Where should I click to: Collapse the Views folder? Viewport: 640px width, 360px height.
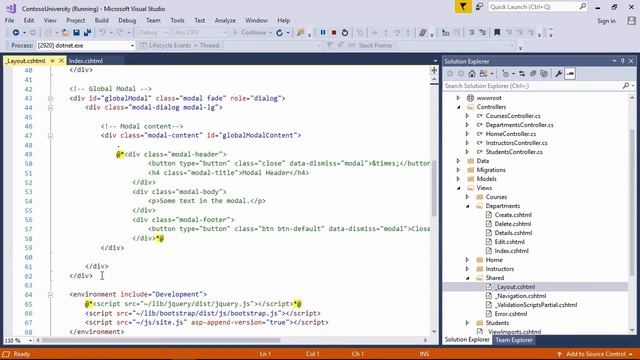point(458,188)
